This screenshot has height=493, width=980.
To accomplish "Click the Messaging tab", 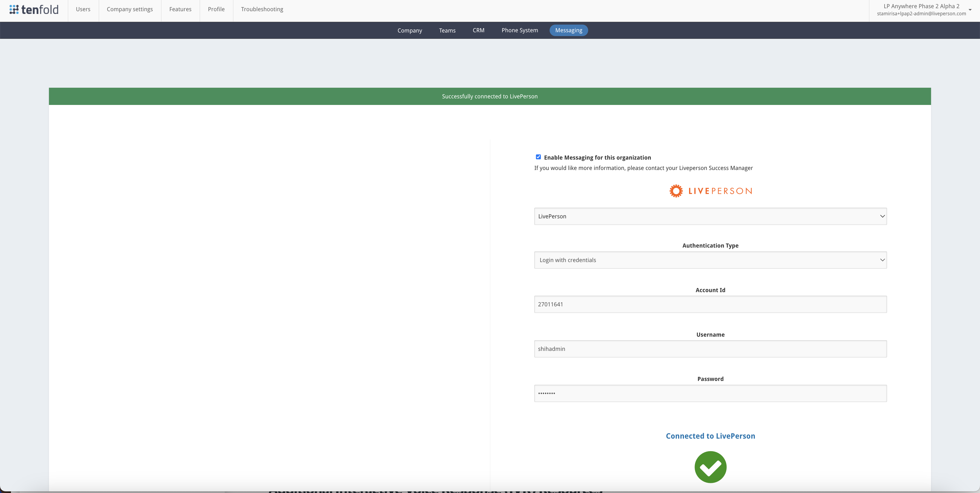I will point(568,30).
